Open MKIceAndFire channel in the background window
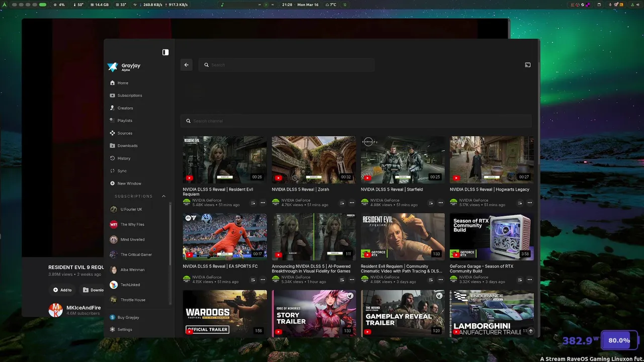The height and width of the screenshot is (362, 644). click(x=84, y=308)
